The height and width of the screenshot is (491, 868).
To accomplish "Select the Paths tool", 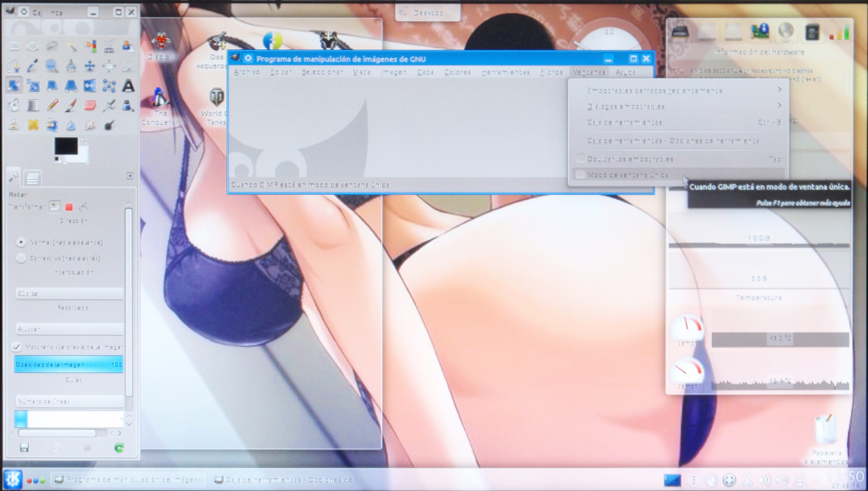I will (14, 66).
